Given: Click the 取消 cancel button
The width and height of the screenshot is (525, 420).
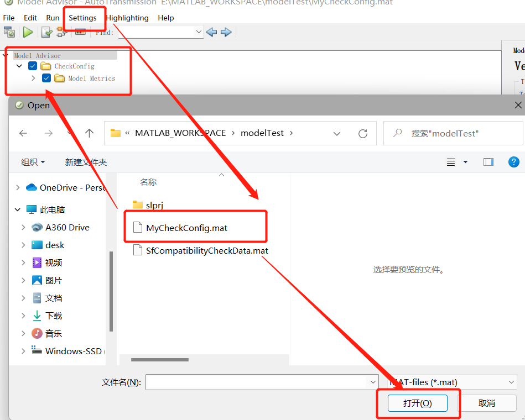Looking at the screenshot, I should coord(486,403).
